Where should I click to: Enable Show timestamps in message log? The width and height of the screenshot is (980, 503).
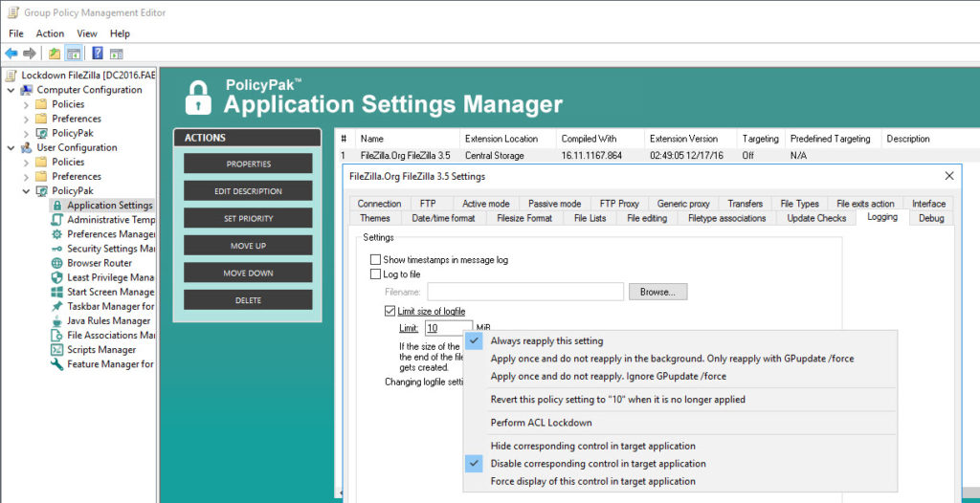pos(375,260)
